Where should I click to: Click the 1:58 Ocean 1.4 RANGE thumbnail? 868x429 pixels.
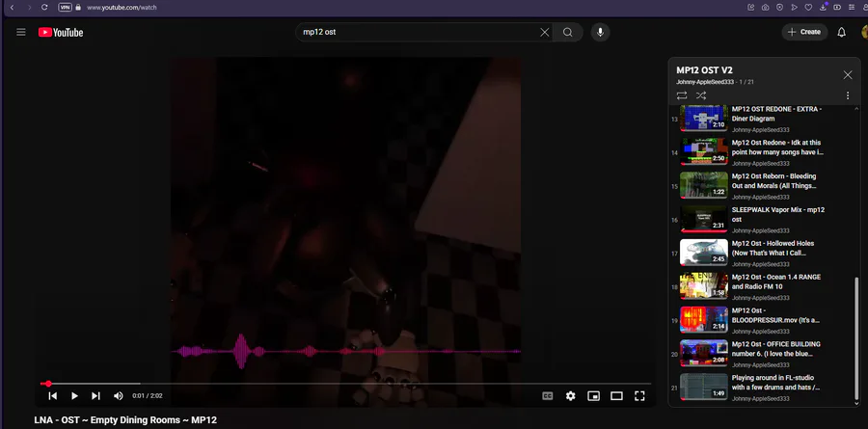[x=704, y=285]
